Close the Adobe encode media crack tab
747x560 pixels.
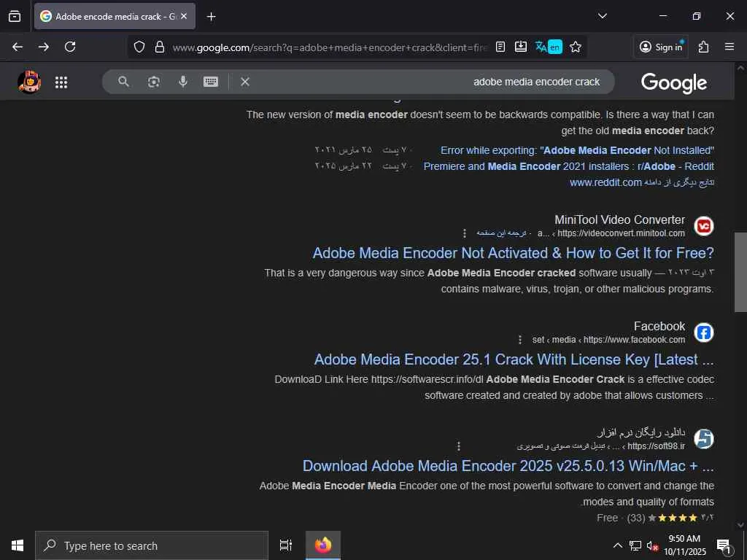tap(184, 16)
